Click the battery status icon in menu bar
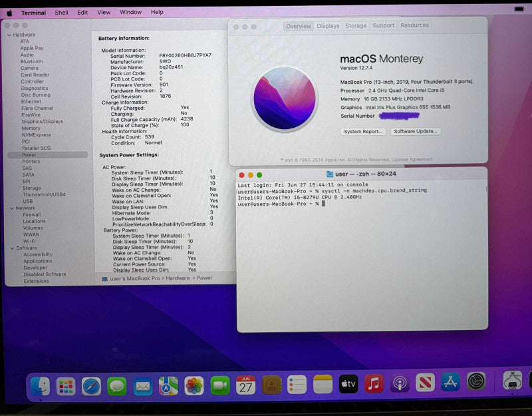 tap(519, 9)
